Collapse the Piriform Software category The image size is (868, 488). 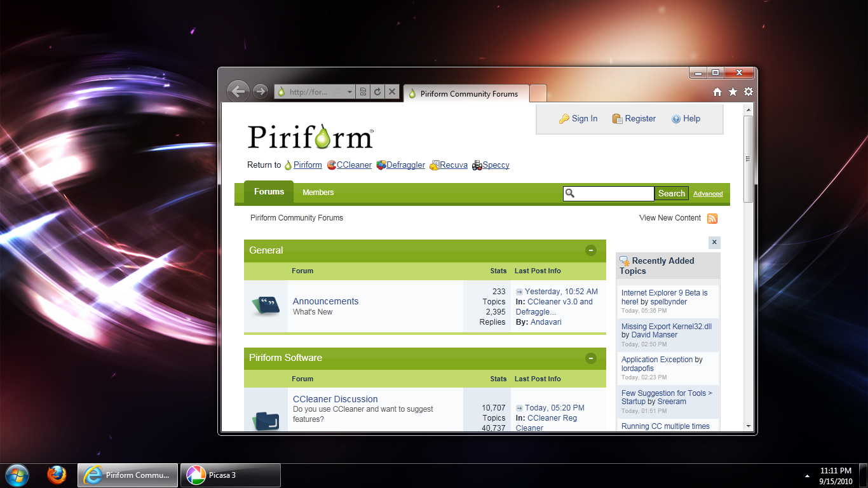pos(591,358)
